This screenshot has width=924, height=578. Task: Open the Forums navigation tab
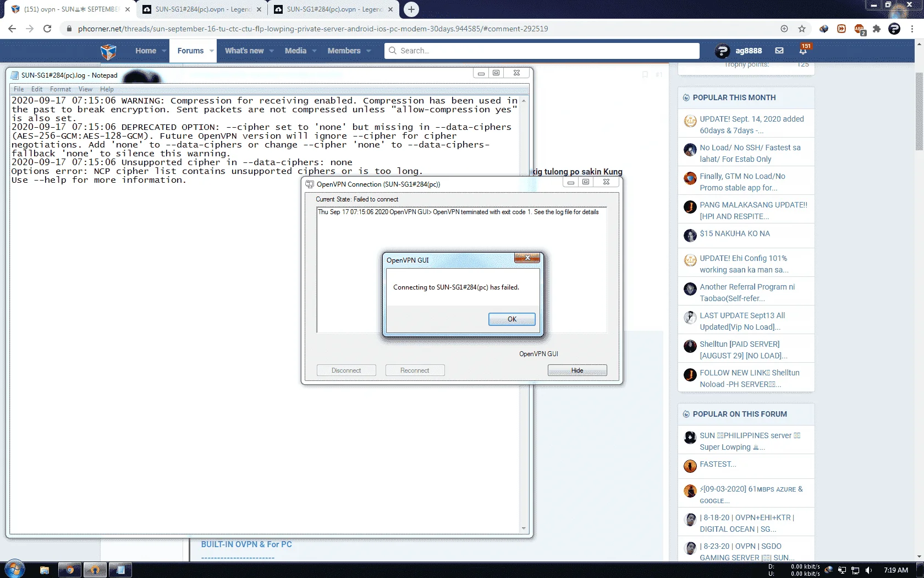tap(190, 51)
